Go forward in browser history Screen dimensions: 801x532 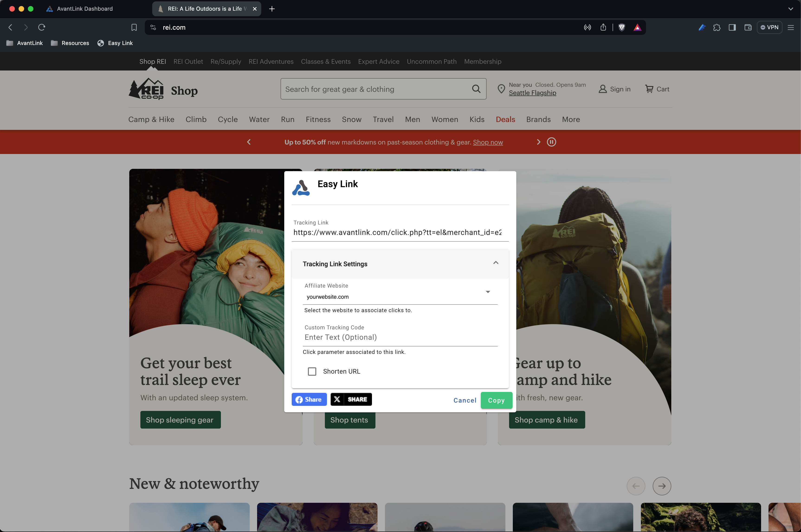[26, 28]
